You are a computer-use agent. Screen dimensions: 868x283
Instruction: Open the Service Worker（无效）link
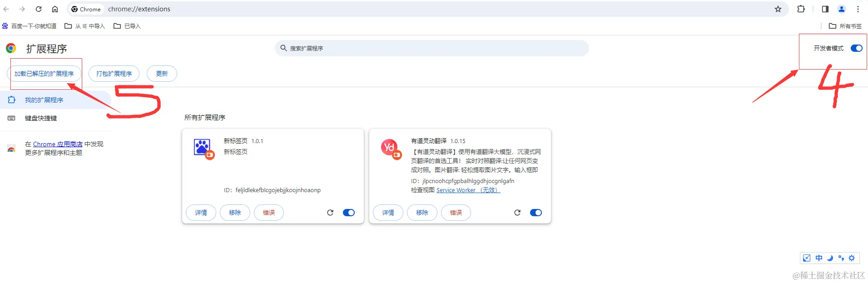468,190
